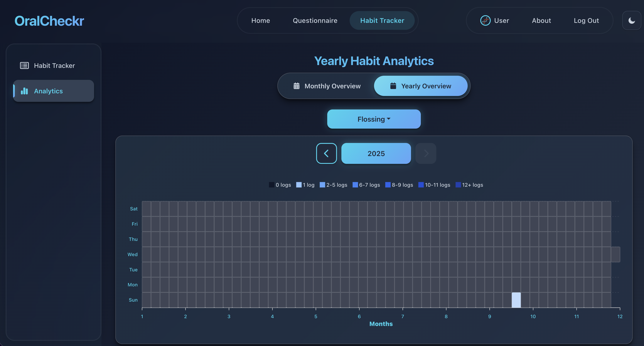The width and height of the screenshot is (644, 346).
Task: Go to previous year with left chevron
Action: point(326,153)
